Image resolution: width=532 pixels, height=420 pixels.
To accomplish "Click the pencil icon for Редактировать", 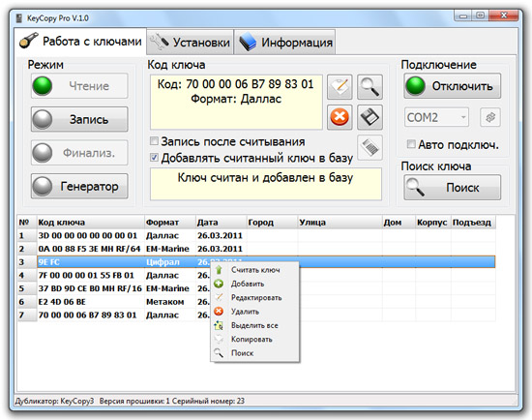I will click(219, 297).
